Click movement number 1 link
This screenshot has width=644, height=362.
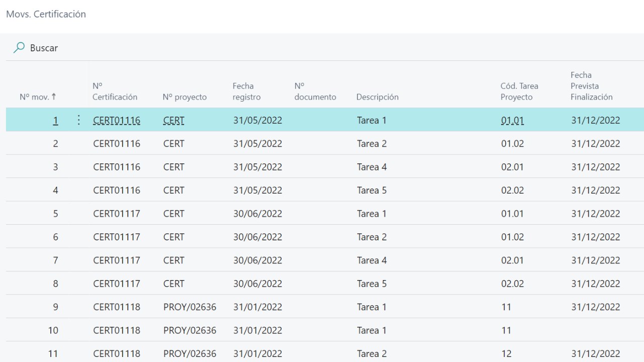point(55,120)
